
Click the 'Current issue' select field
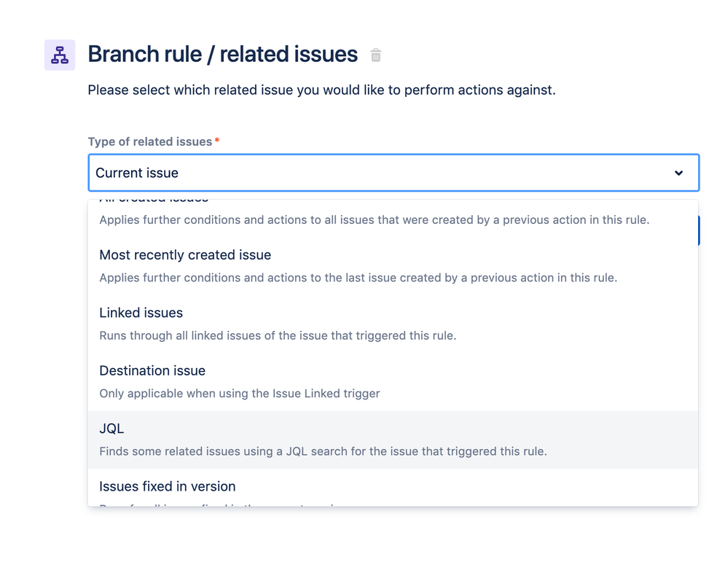click(x=394, y=173)
